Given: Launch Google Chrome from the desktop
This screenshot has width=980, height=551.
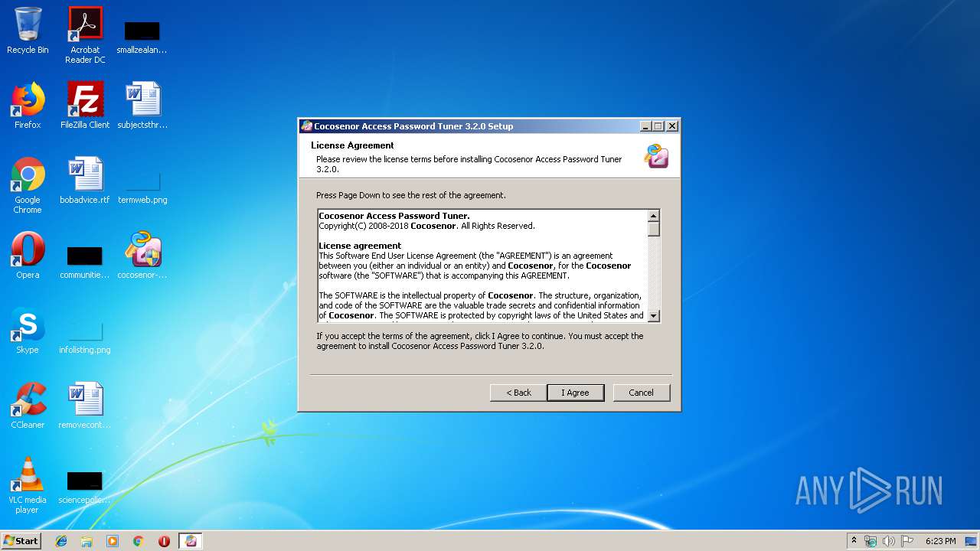Looking at the screenshot, I should coord(28,186).
